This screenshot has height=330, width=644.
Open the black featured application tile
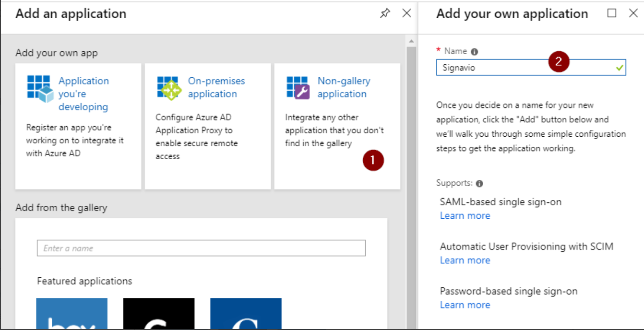(x=159, y=314)
